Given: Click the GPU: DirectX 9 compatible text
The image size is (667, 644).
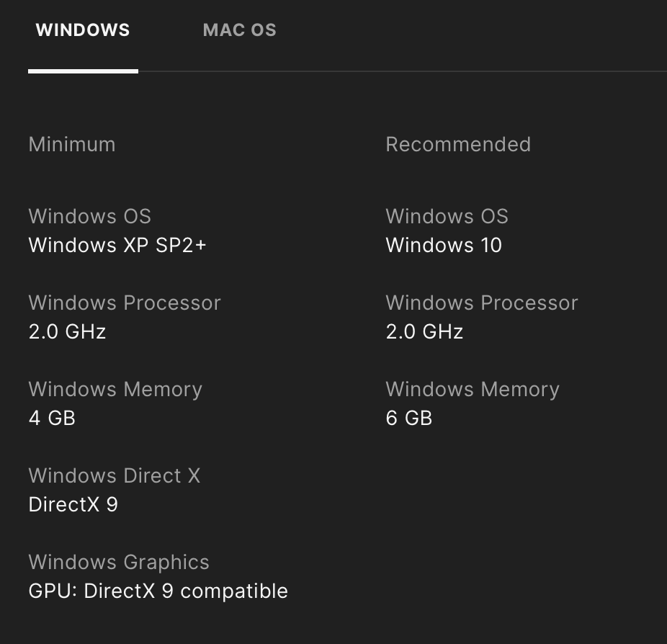Looking at the screenshot, I should click(158, 591).
